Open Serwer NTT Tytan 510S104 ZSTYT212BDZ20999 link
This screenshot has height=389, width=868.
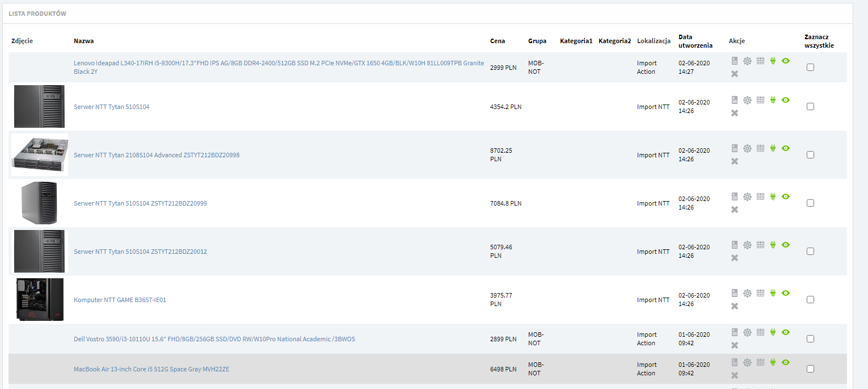[140, 203]
